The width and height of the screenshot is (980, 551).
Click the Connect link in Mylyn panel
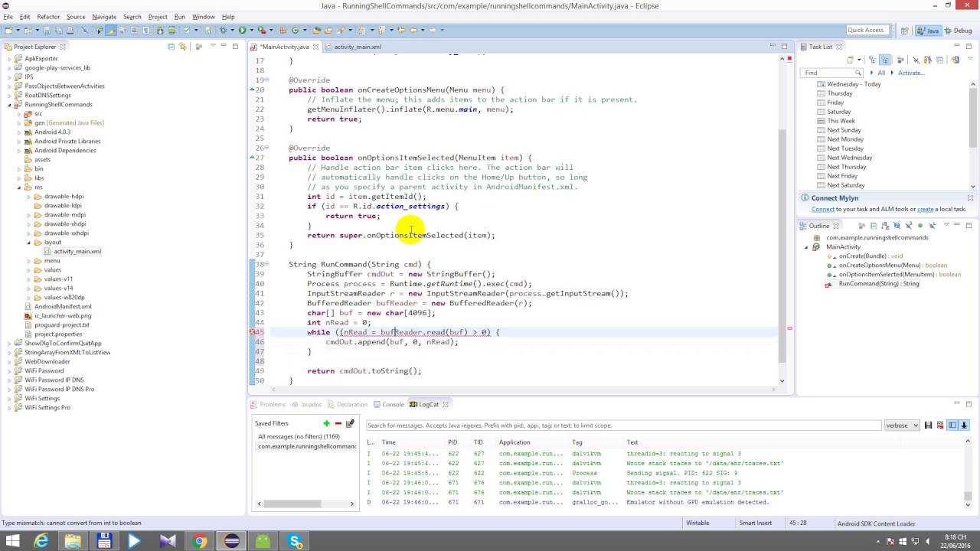[823, 209]
